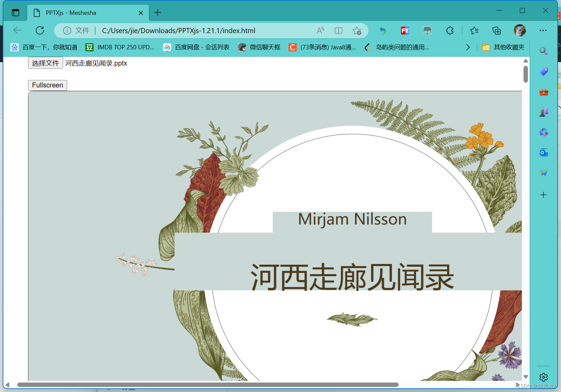Viewport: 561px width, 392px height.
Task: Maximize the browser window
Action: [522, 10]
